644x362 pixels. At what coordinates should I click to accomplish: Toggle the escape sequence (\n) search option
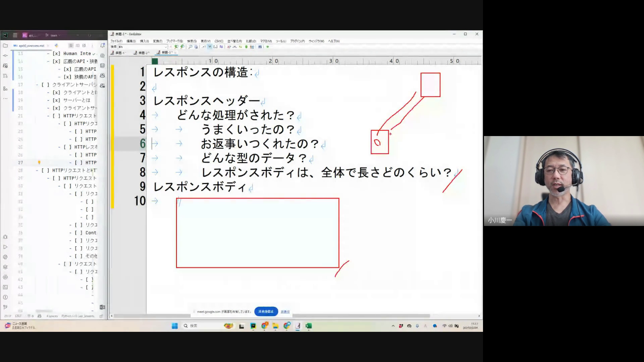click(x=210, y=47)
